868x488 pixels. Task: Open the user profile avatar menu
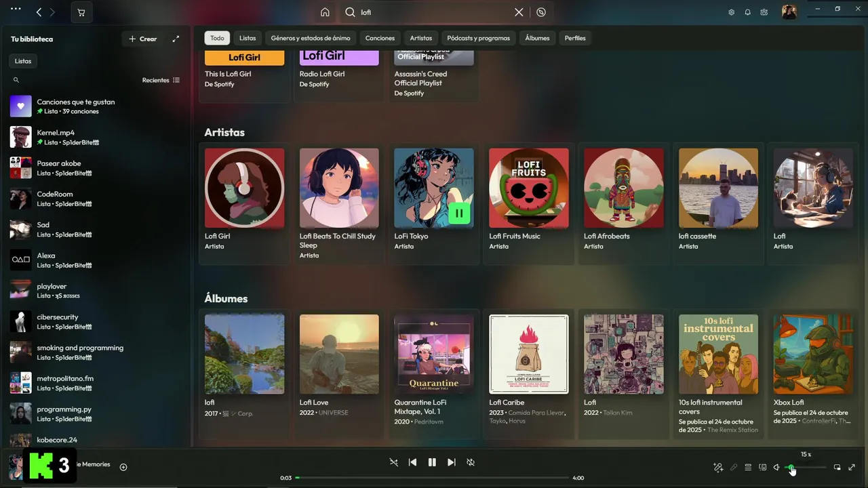click(x=789, y=12)
